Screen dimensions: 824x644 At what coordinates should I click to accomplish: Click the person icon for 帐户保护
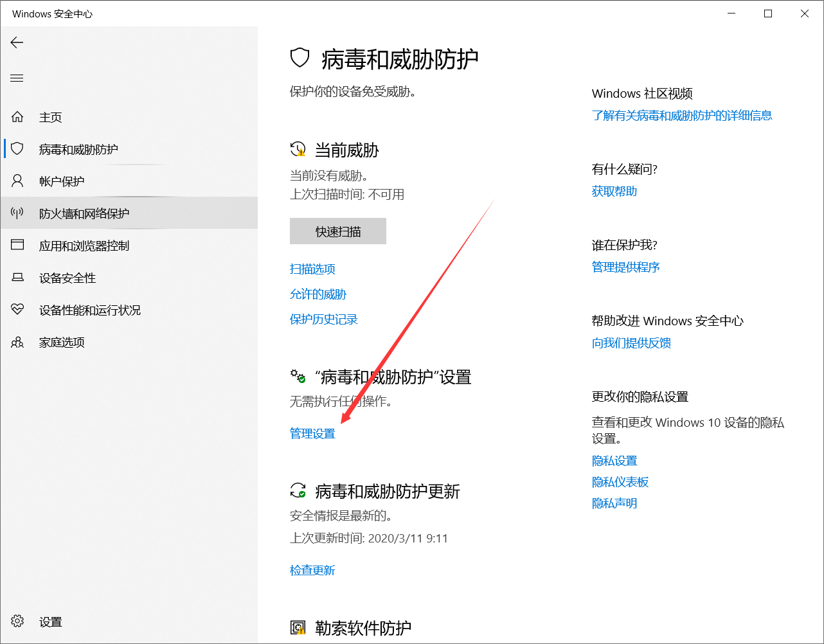(x=17, y=181)
